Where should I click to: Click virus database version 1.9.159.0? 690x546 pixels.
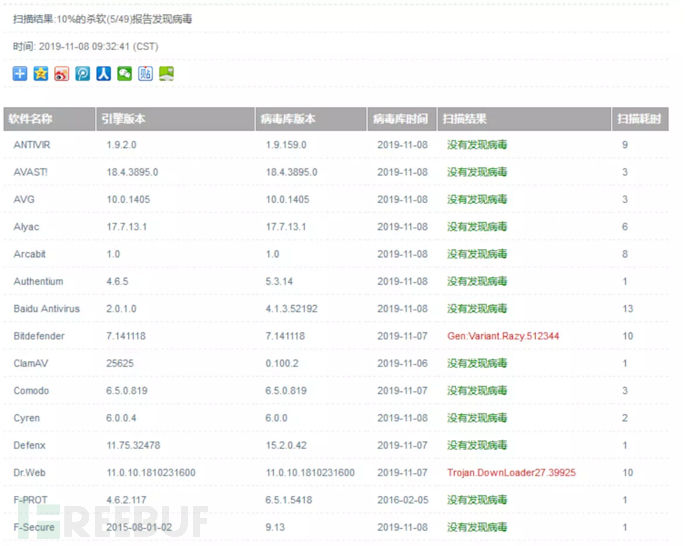[286, 145]
